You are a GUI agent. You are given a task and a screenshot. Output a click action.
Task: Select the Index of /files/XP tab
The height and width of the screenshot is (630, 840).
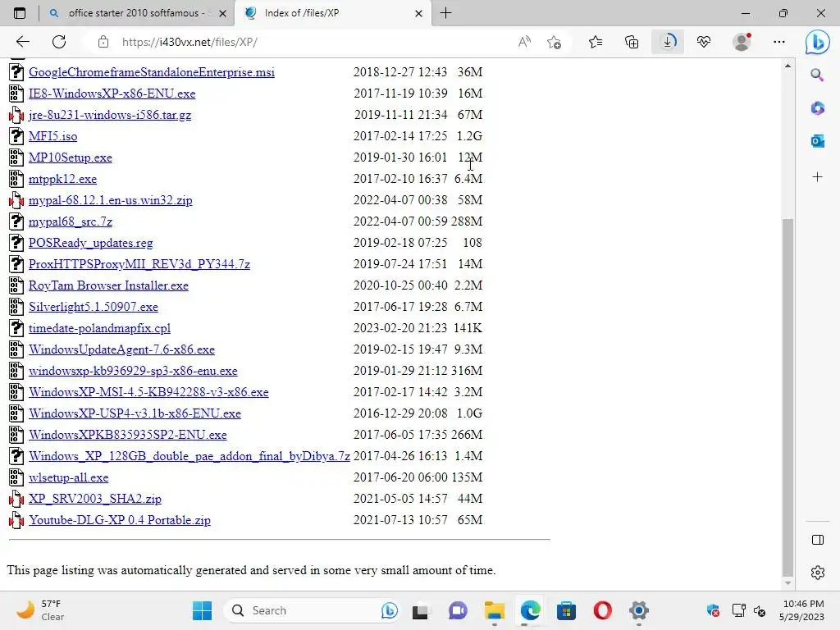333,13
